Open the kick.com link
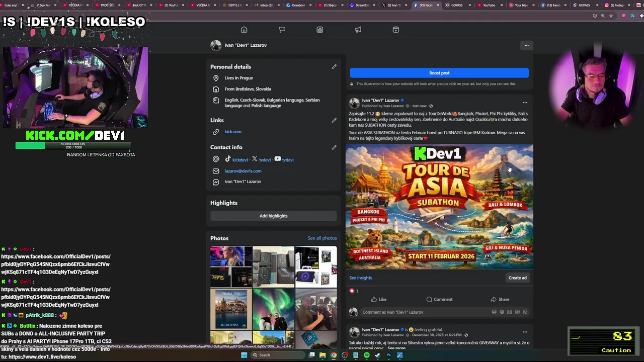644x362 pixels. [233, 132]
